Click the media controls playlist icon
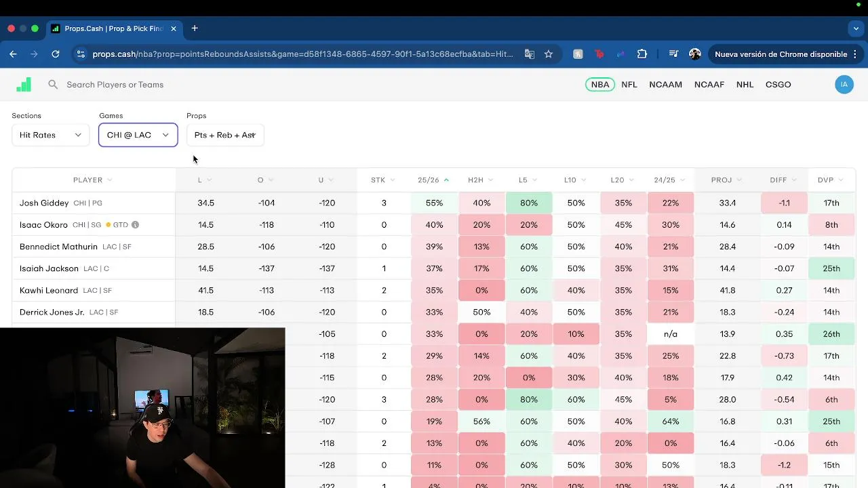 point(673,54)
